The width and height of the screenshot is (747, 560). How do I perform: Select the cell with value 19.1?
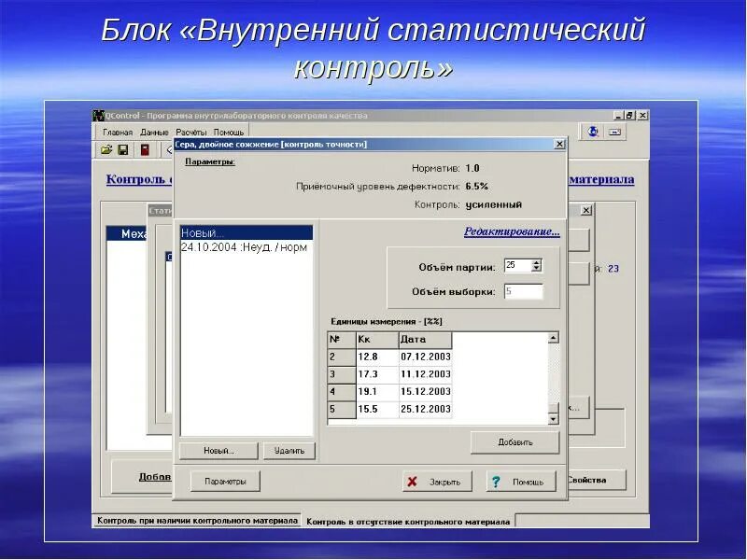point(377,392)
